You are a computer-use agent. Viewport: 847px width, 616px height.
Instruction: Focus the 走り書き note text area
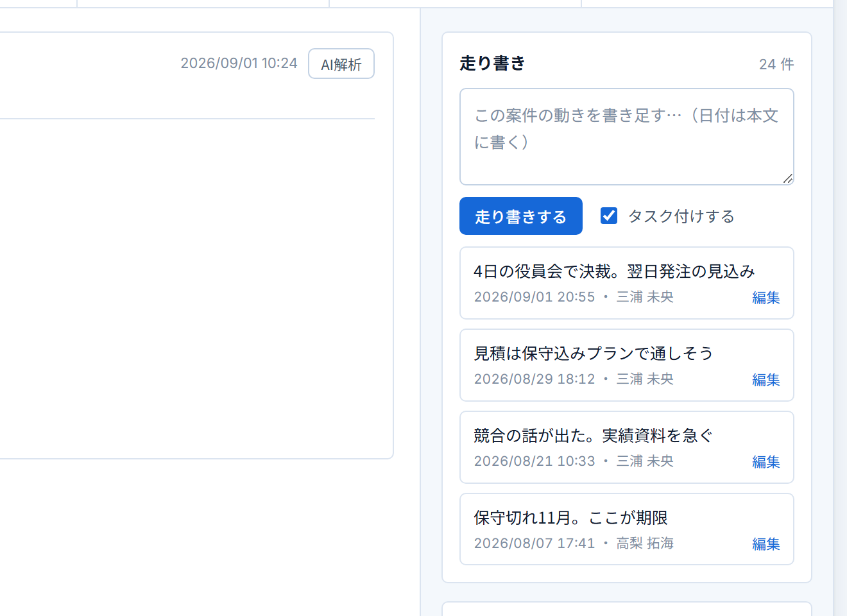[627, 137]
